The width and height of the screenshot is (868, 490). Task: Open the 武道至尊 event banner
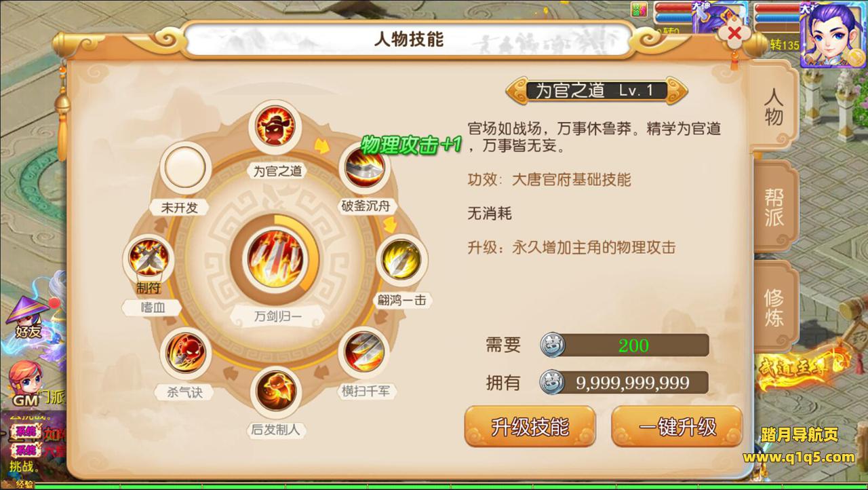(804, 365)
